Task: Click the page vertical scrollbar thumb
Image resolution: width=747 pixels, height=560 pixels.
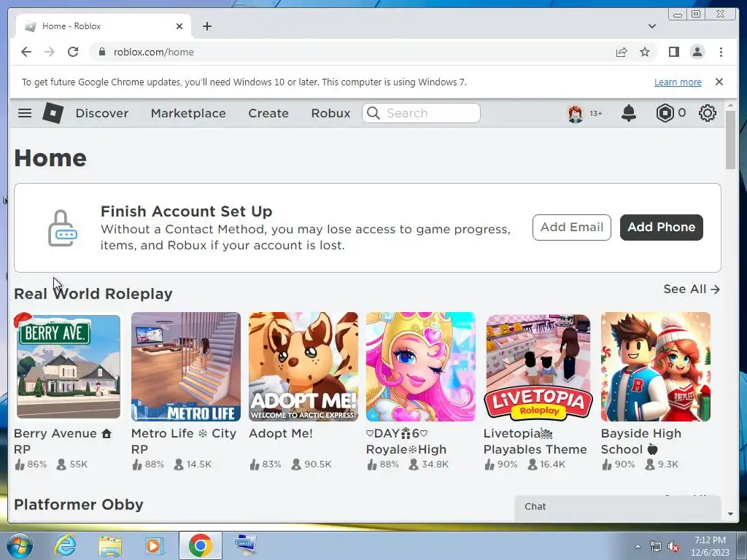Action: point(730,139)
